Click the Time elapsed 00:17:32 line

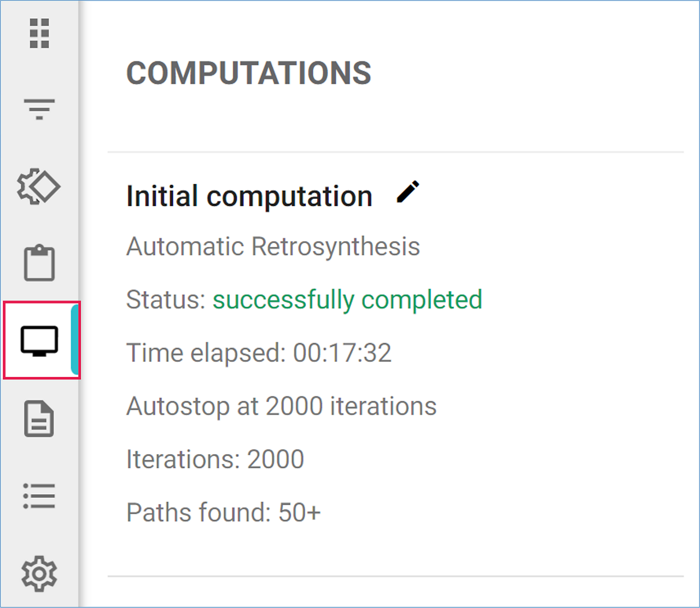pos(259,352)
